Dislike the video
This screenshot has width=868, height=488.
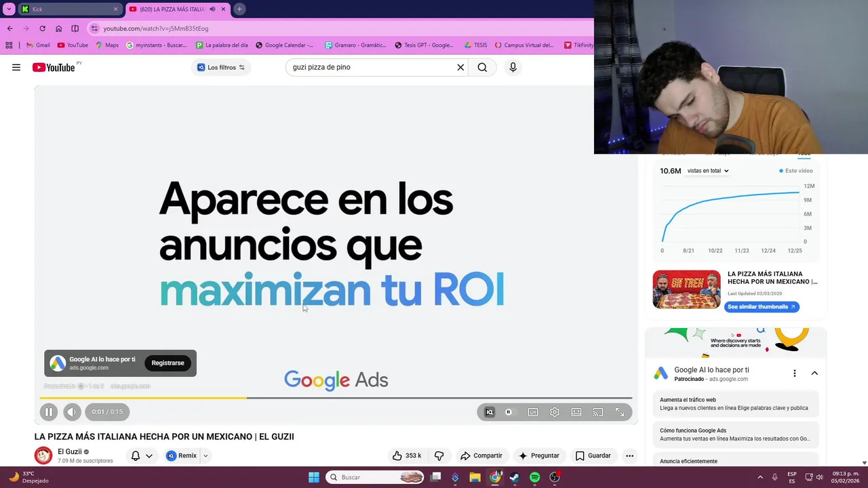[x=439, y=455]
